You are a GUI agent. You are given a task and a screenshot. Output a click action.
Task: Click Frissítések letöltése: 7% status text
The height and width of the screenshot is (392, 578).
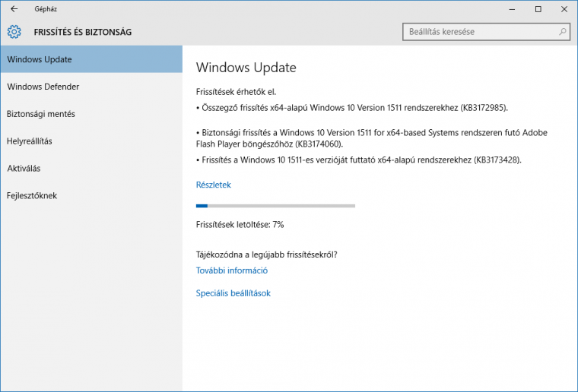(x=240, y=225)
